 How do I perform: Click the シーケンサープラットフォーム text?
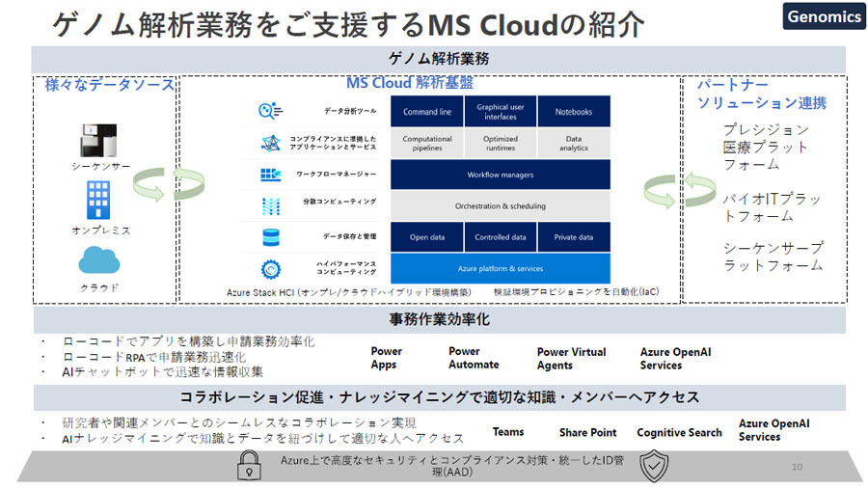click(x=773, y=257)
